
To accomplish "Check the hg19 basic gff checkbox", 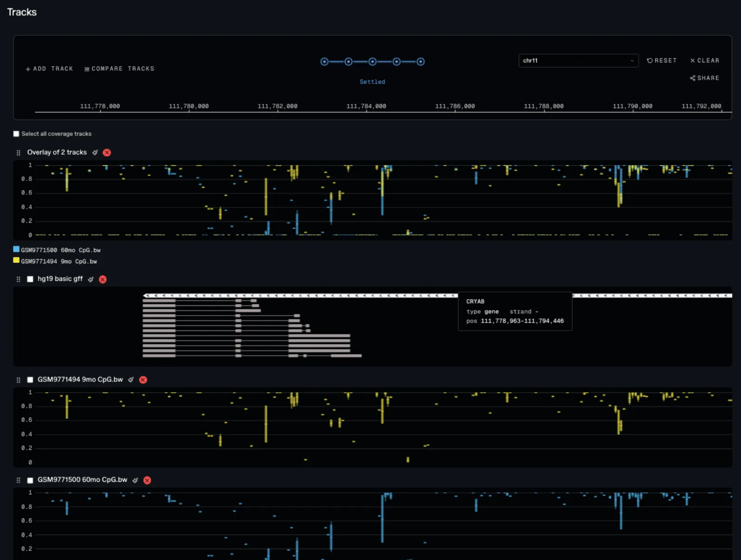I will click(30, 279).
